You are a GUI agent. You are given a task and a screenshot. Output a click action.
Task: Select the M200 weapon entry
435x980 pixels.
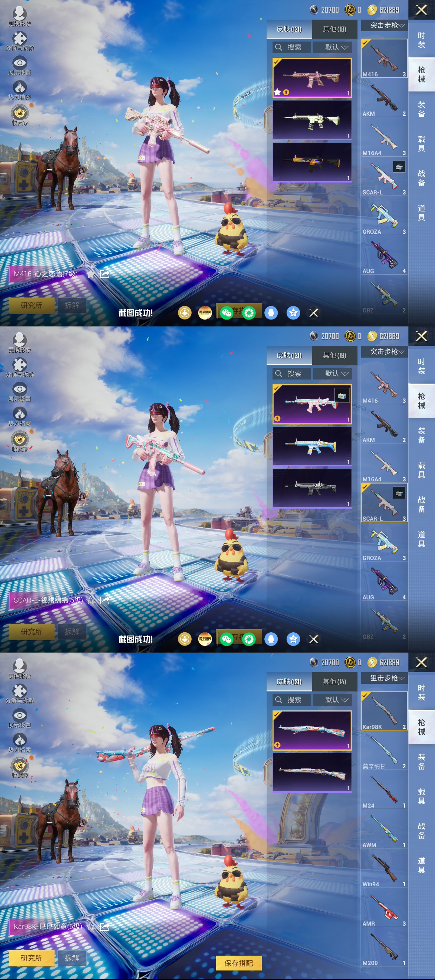click(x=384, y=948)
